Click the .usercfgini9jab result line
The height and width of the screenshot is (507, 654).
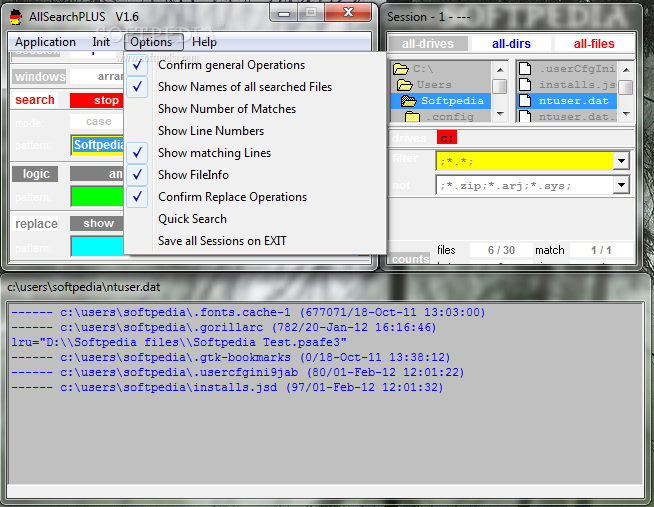point(238,373)
